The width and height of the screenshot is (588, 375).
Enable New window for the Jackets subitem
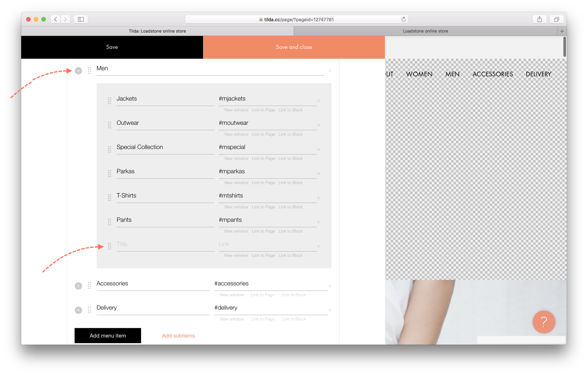[x=220, y=110]
